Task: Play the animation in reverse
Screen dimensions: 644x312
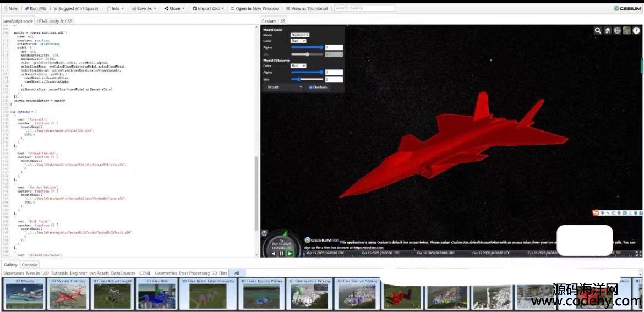Action: (274, 253)
